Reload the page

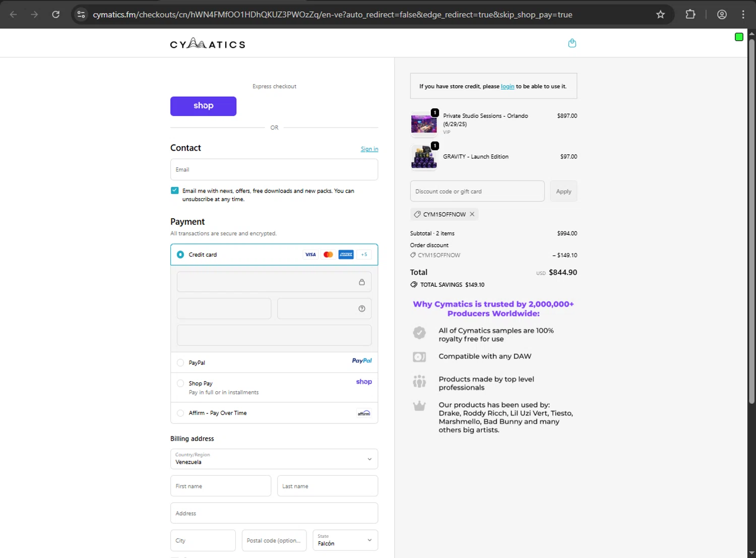pyautogui.click(x=56, y=15)
